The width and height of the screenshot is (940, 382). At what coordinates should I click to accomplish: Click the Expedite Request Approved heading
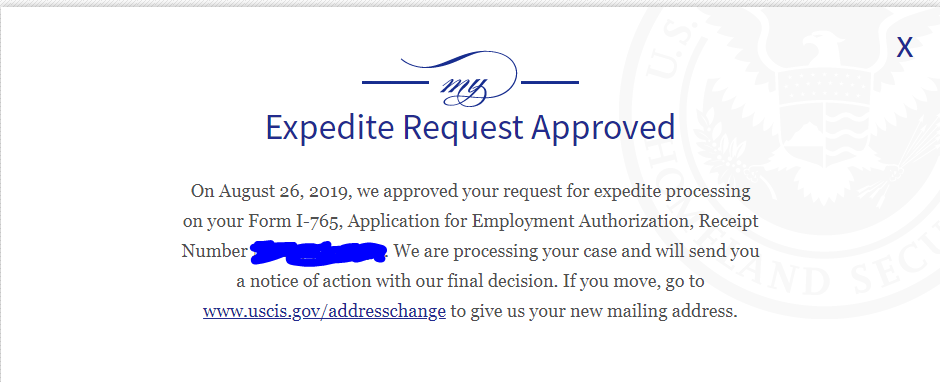coord(471,127)
